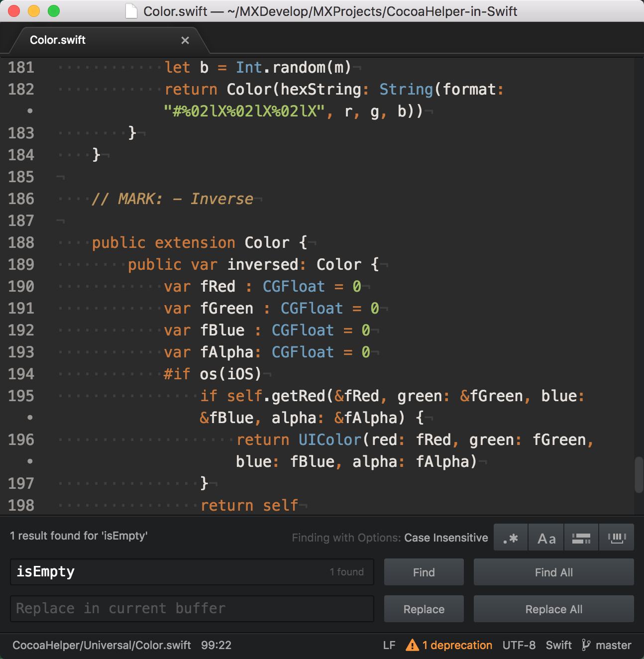Click the green zoom window button

[x=54, y=11]
